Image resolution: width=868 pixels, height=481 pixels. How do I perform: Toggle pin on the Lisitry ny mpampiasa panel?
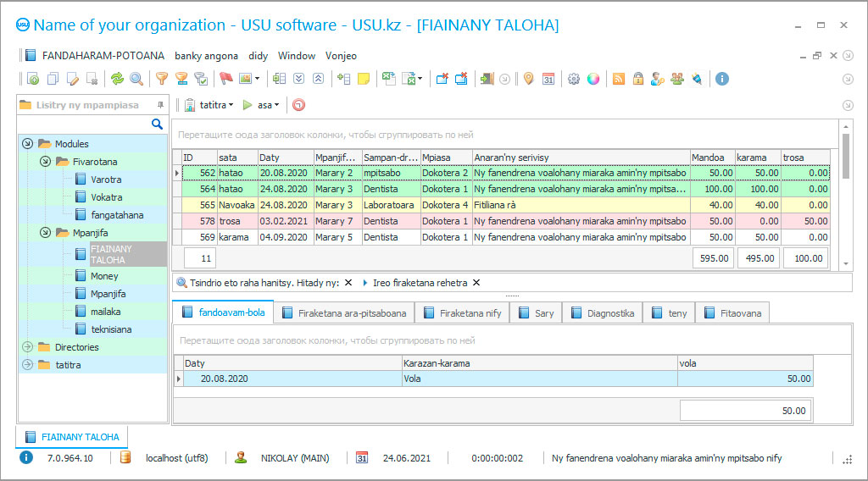pyautogui.click(x=160, y=105)
